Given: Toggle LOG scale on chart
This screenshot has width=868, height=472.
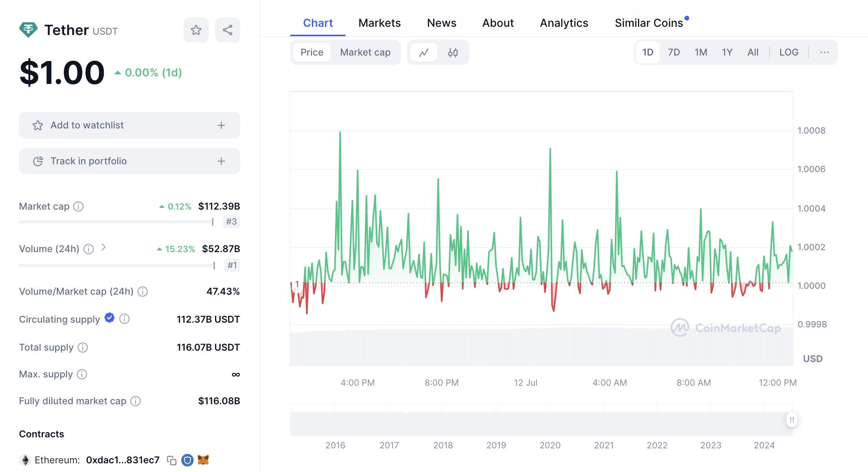Looking at the screenshot, I should pyautogui.click(x=788, y=52).
